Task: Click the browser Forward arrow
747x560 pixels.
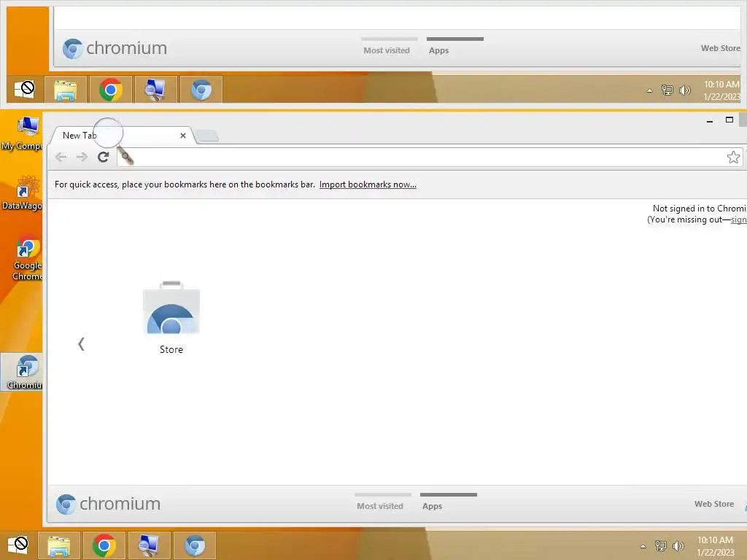Action: 82,157
